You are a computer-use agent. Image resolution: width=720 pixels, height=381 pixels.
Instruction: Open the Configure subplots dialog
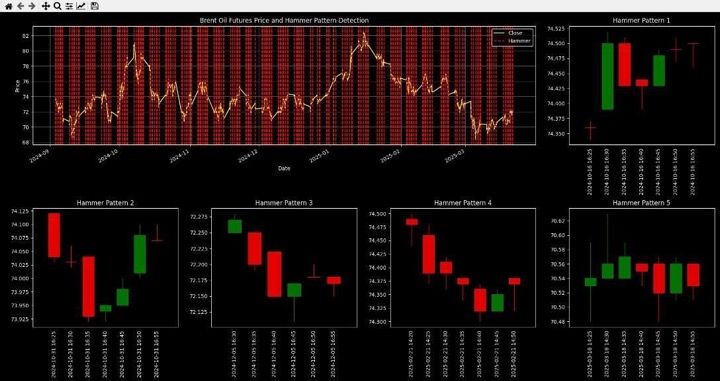tap(69, 6)
